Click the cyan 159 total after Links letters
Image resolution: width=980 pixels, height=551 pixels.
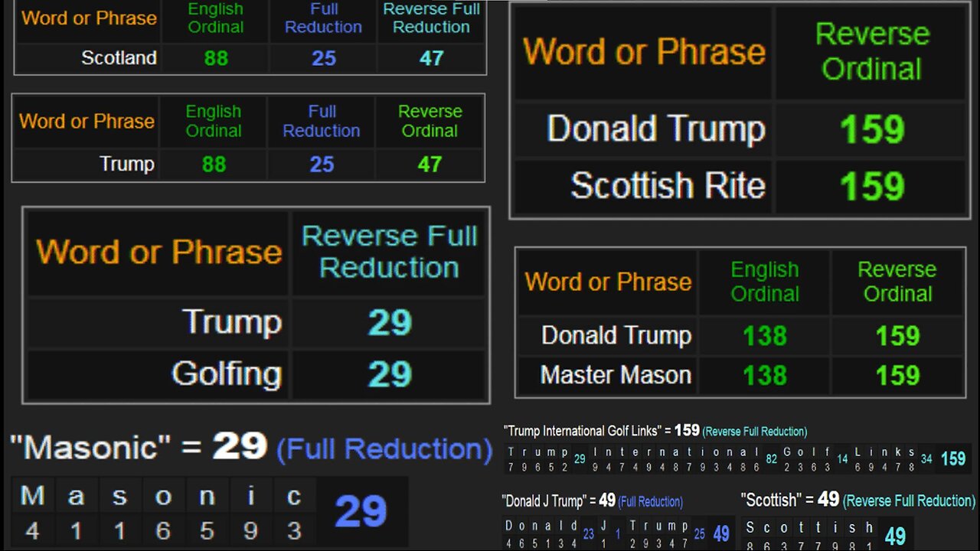click(x=953, y=459)
